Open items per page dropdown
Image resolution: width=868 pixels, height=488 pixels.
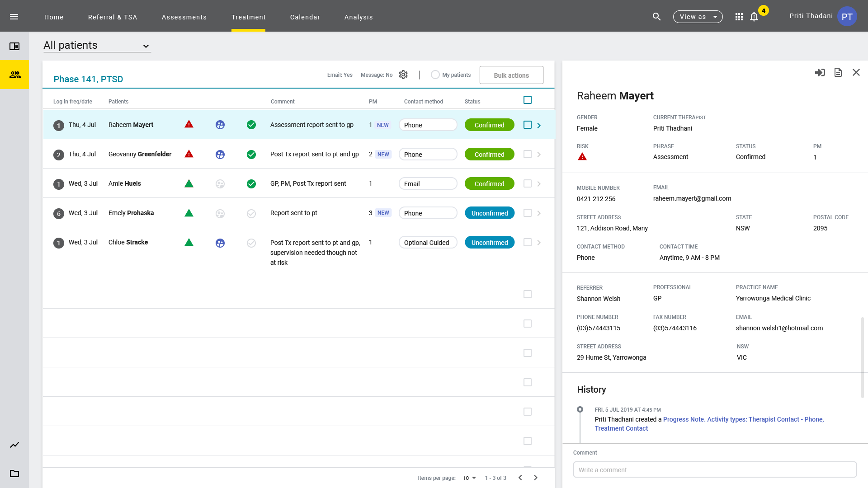(469, 478)
